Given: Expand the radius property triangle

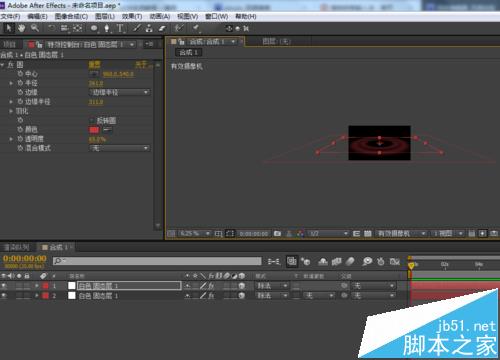Looking at the screenshot, I should (x=11, y=83).
